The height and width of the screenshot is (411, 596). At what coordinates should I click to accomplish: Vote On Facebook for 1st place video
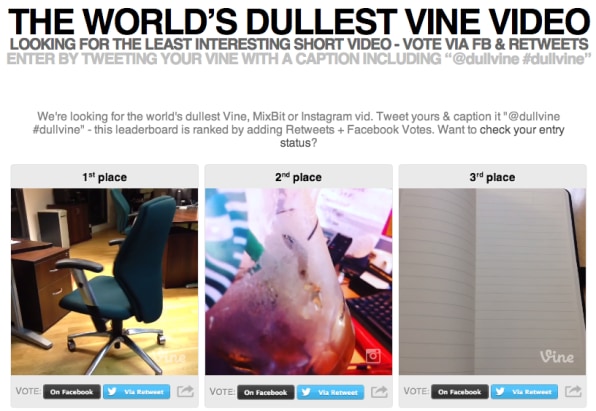(x=72, y=392)
